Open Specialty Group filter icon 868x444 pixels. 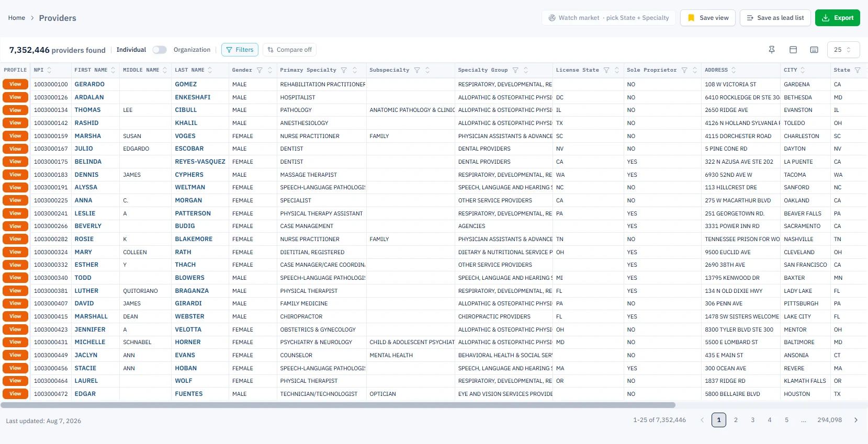pos(515,70)
